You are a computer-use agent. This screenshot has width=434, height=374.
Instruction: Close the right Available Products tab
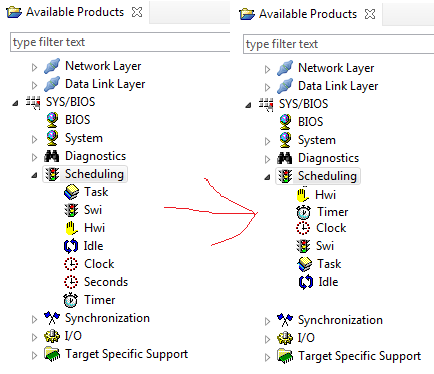point(370,14)
